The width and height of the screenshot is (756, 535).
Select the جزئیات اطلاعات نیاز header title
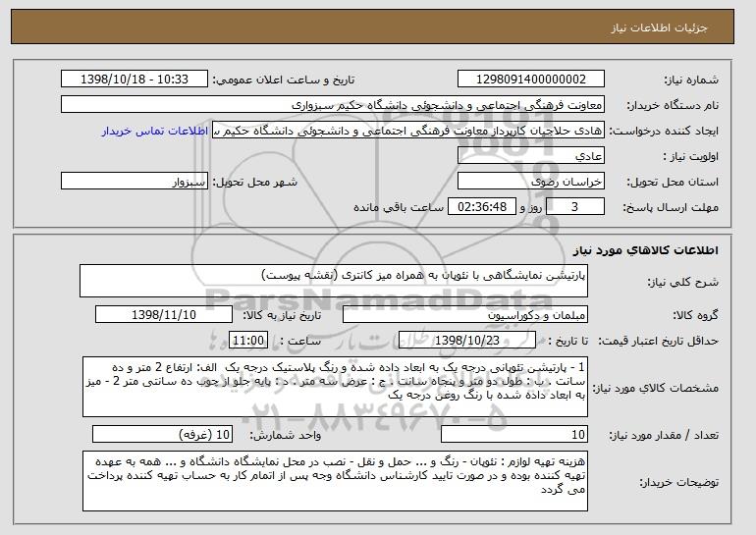click(x=659, y=27)
